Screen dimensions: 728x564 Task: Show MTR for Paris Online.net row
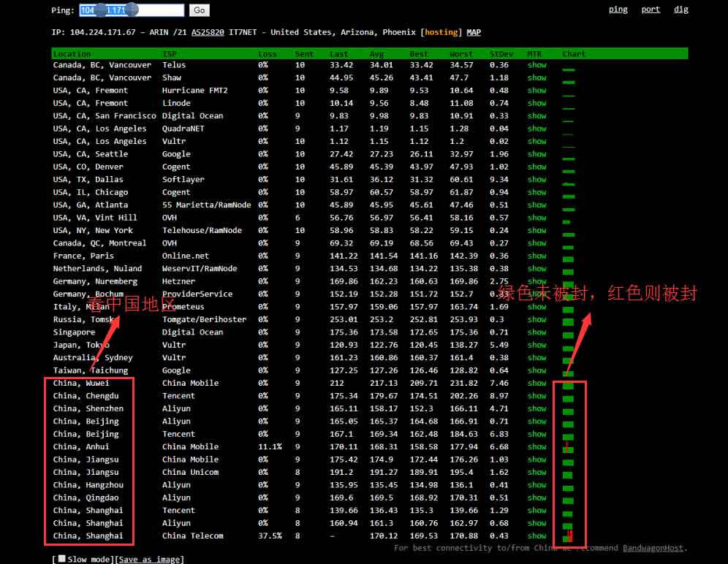(x=536, y=256)
